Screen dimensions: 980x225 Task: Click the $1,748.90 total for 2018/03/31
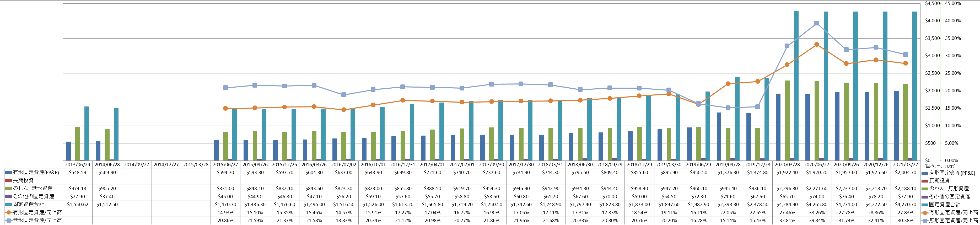click(551, 205)
